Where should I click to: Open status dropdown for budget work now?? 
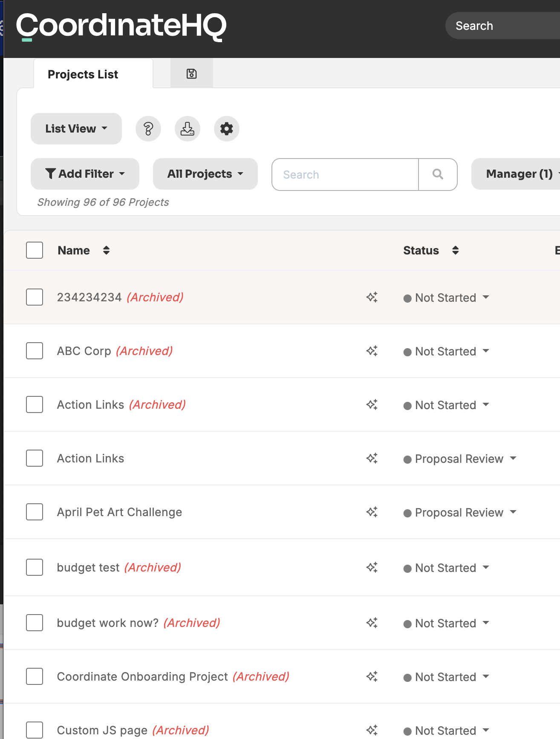446,623
